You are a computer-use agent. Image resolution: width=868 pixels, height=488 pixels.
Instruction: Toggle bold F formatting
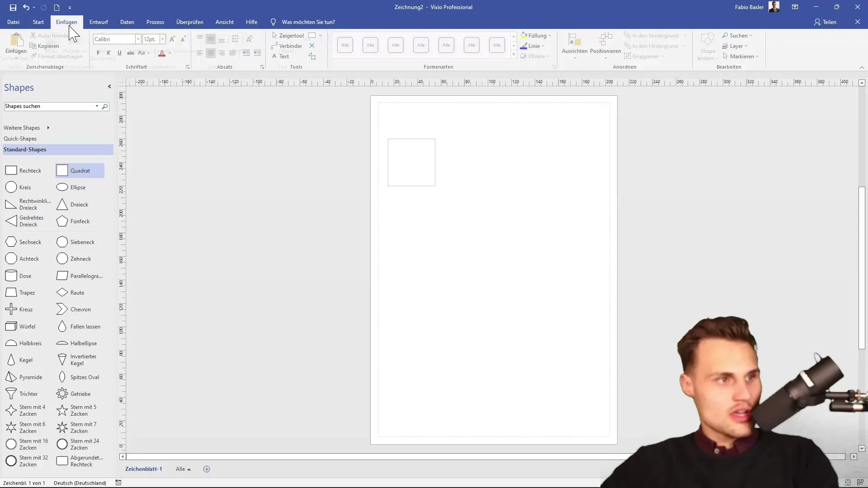(x=98, y=53)
